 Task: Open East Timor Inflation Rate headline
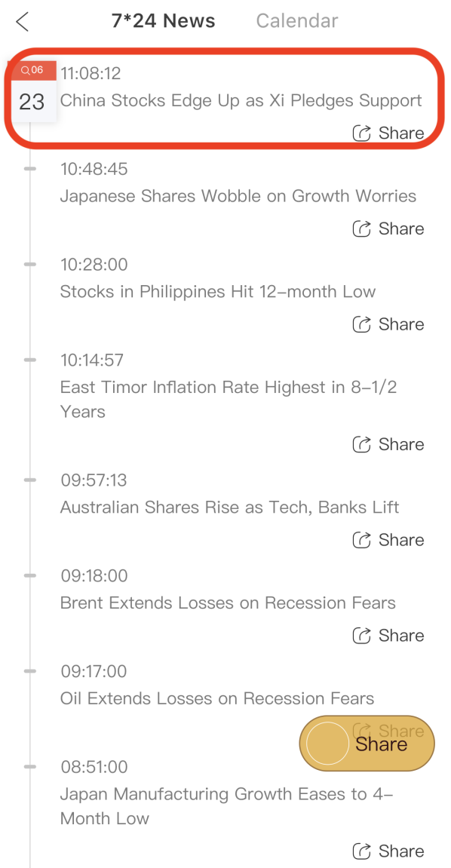228,400
